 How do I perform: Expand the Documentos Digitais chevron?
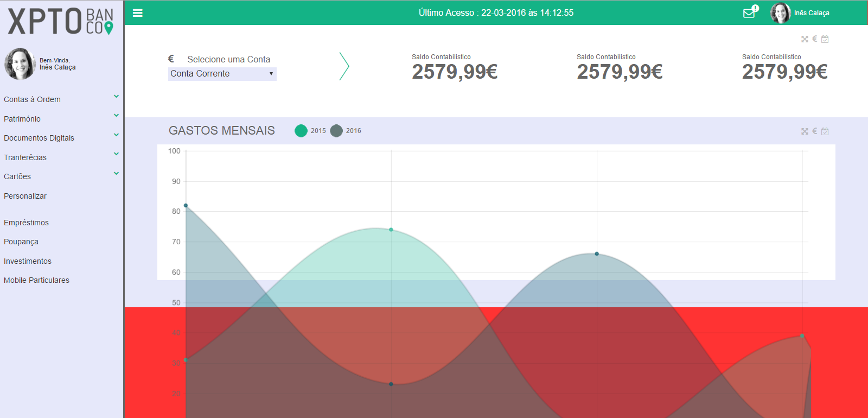point(116,135)
